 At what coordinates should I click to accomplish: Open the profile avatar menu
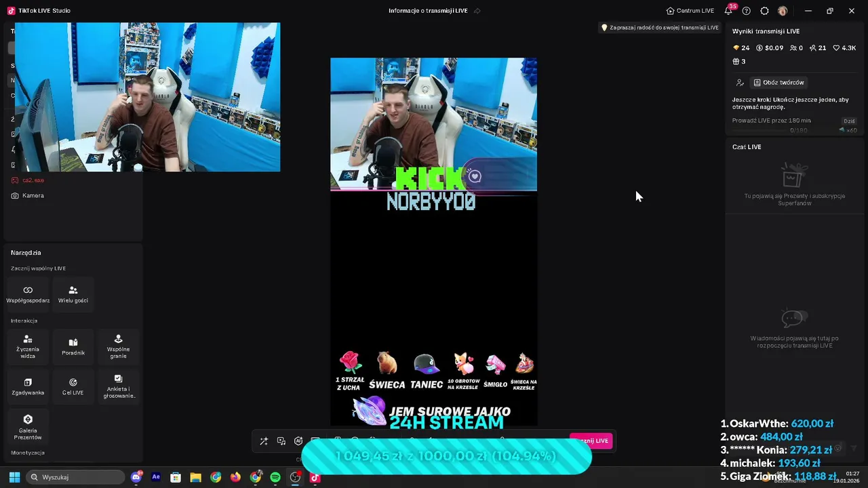[783, 11]
